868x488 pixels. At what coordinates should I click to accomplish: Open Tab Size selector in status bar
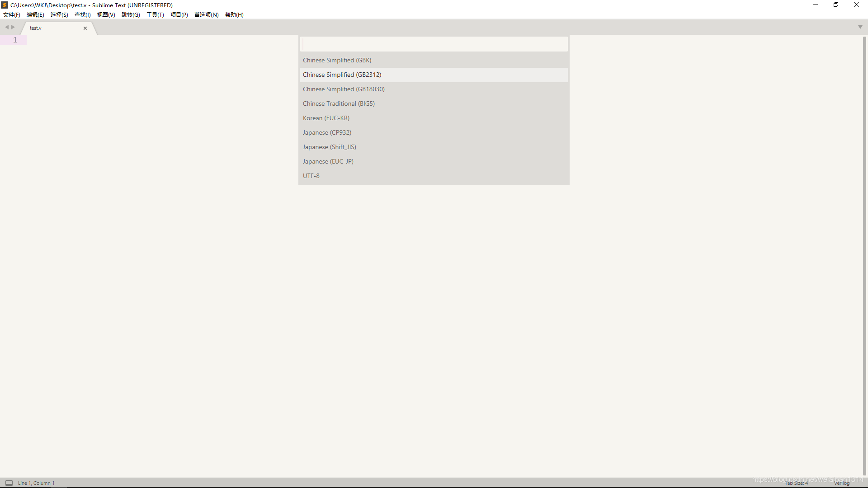[x=797, y=483]
